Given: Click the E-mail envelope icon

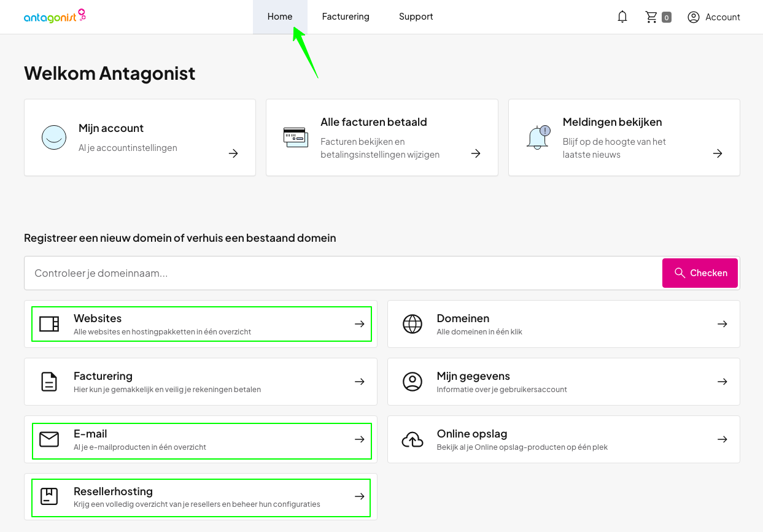Looking at the screenshot, I should (x=49, y=439).
